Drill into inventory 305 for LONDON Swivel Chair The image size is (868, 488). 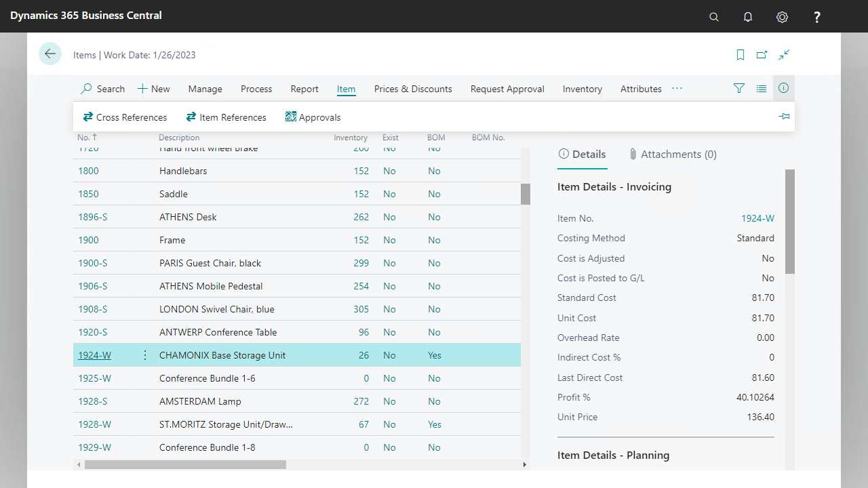361,309
